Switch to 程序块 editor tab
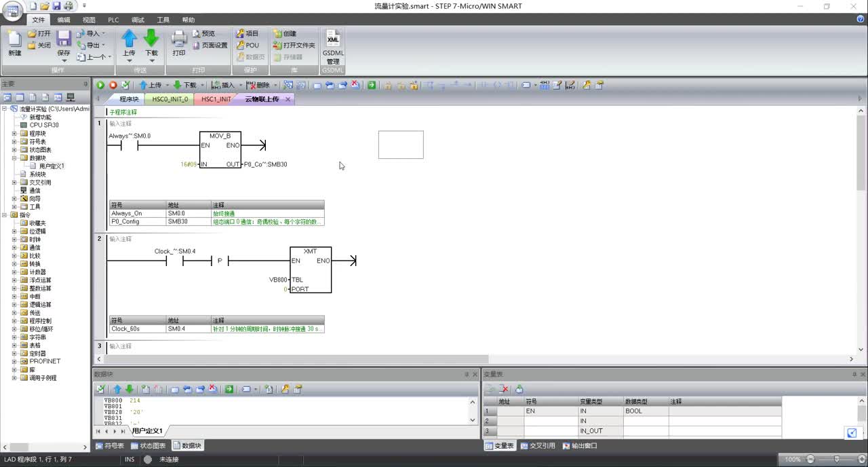 [x=129, y=99]
